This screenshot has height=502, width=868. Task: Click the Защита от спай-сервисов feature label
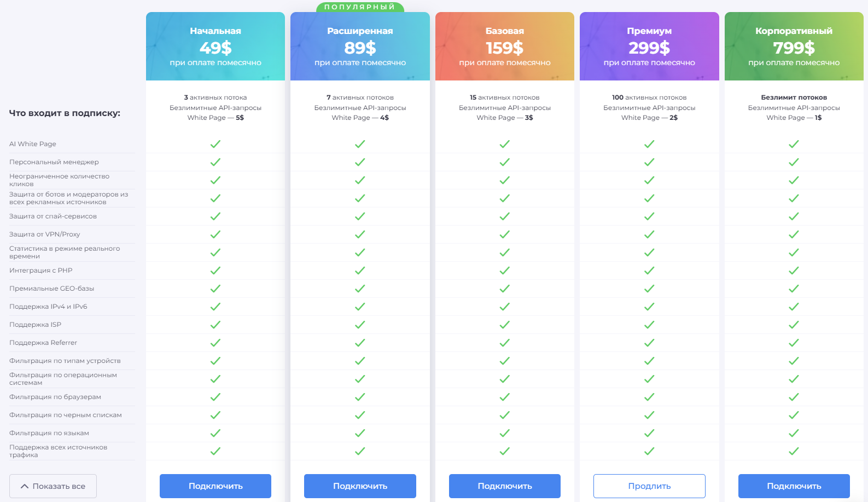coord(53,216)
